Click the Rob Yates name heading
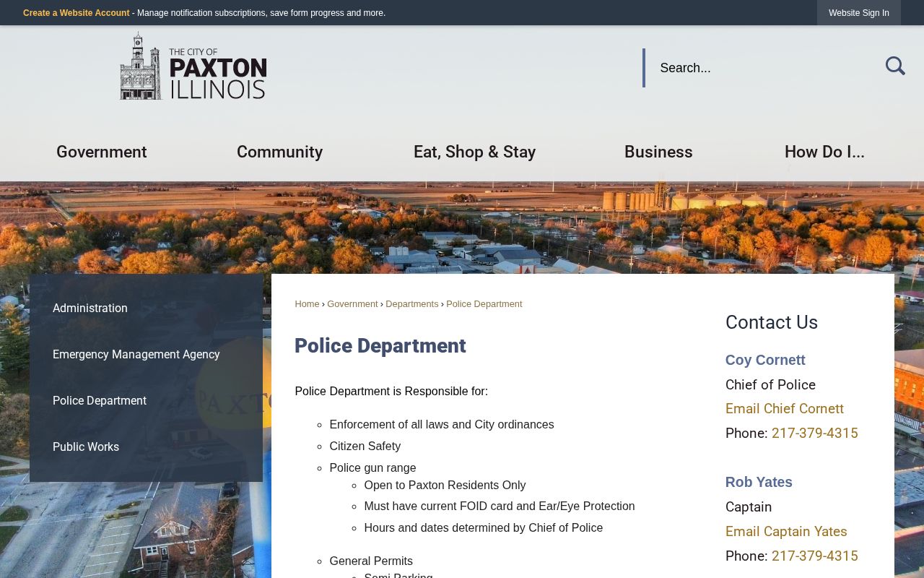The image size is (924, 578). [x=759, y=482]
